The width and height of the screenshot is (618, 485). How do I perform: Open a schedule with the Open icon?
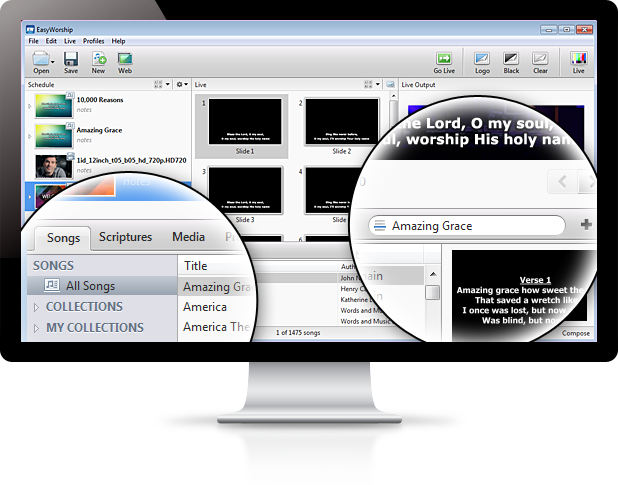pos(41,59)
